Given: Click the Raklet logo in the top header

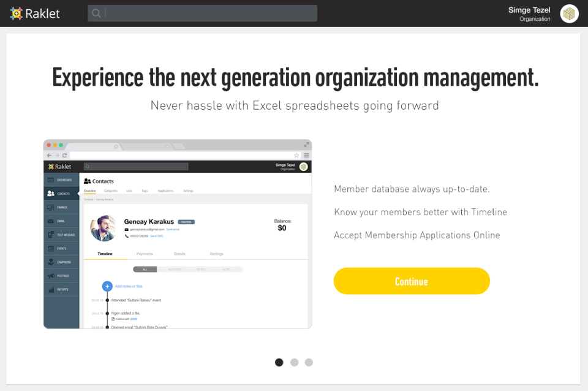Looking at the screenshot, I should pos(35,13).
